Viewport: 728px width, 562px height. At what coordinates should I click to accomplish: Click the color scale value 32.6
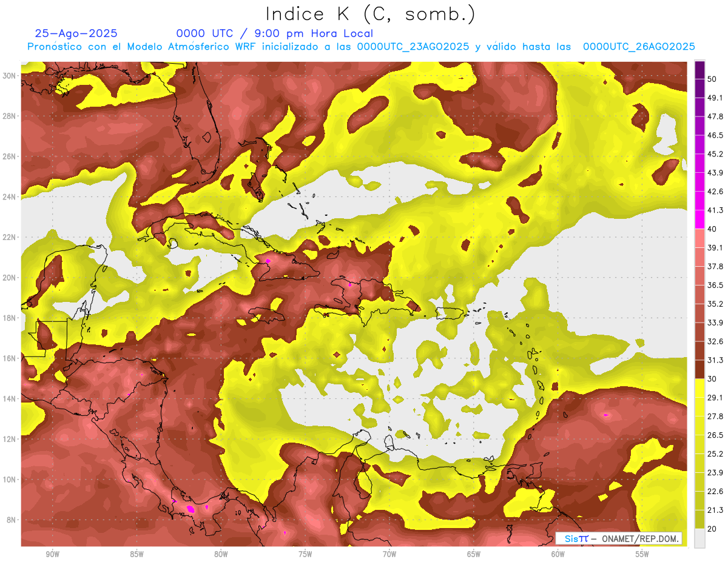[715, 341]
